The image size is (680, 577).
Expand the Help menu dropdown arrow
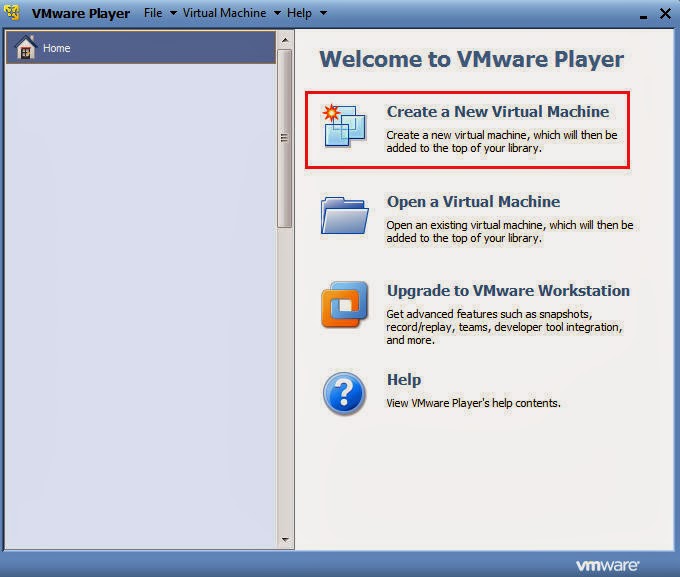[323, 13]
